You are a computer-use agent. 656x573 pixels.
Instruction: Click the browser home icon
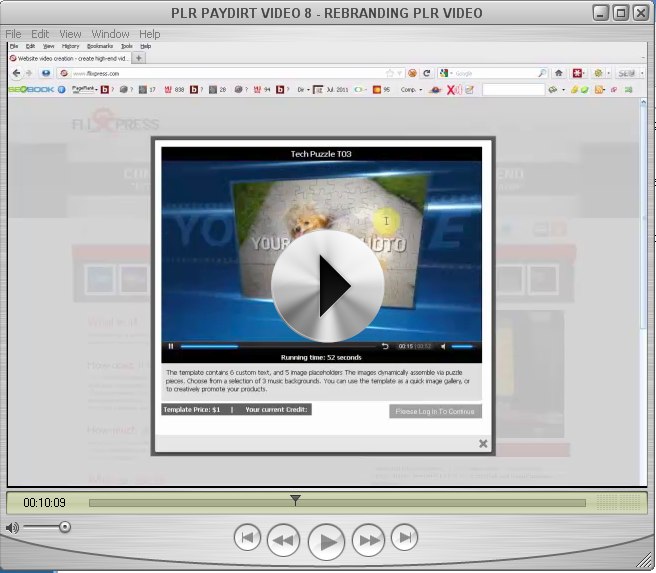pyautogui.click(x=559, y=73)
